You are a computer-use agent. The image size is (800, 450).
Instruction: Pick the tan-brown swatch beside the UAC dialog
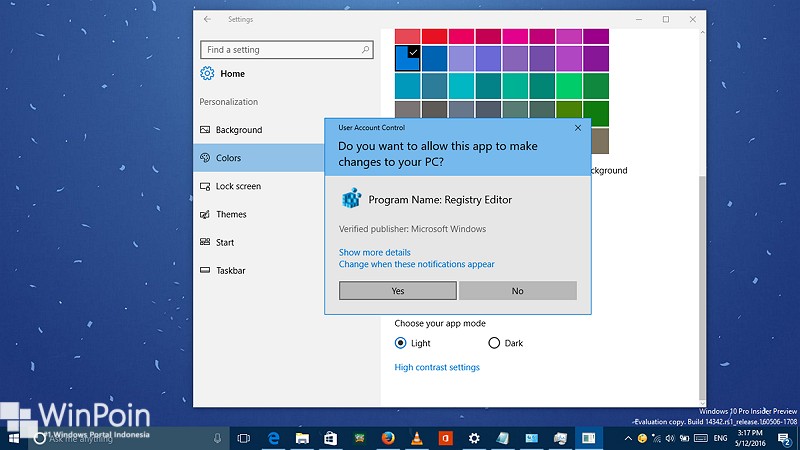tap(600, 141)
